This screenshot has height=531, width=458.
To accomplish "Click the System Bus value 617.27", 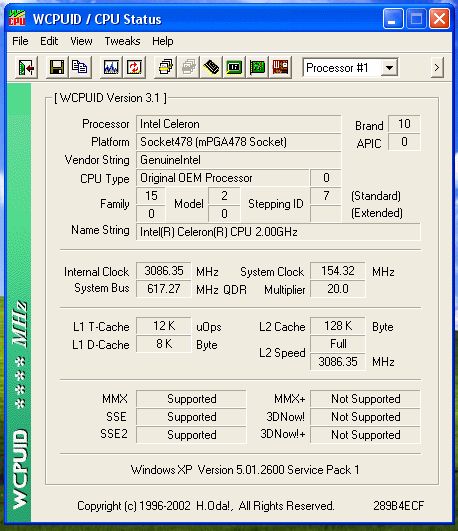I will tap(164, 289).
